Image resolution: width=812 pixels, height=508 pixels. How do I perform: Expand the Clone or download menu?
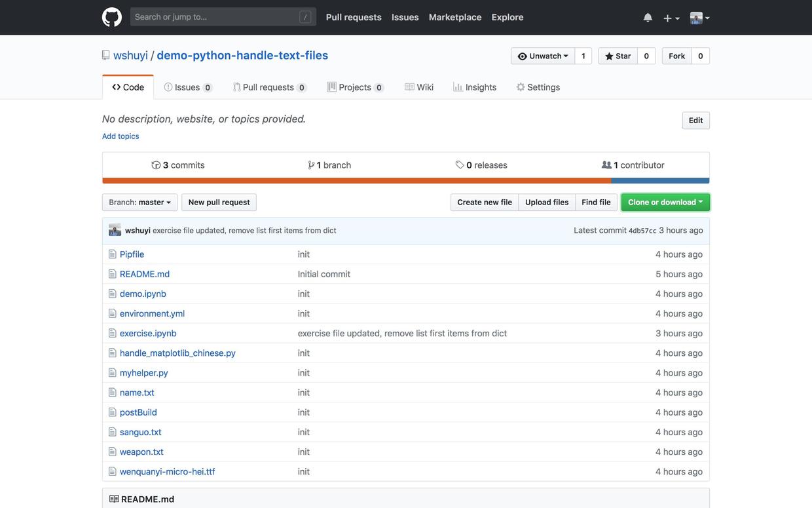coord(665,203)
